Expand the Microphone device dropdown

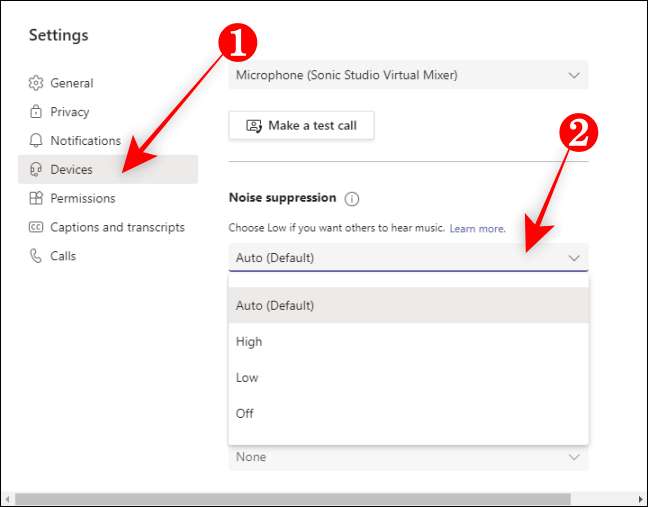pyautogui.click(x=573, y=75)
